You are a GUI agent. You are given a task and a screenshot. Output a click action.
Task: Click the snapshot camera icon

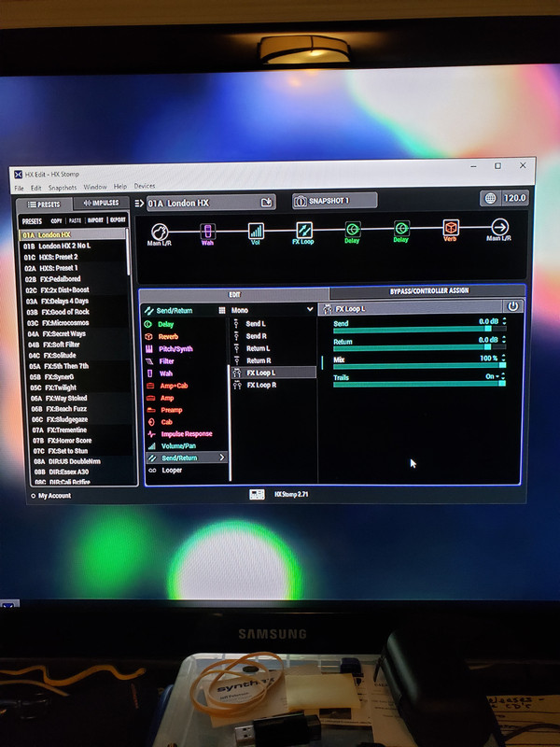coord(301,202)
